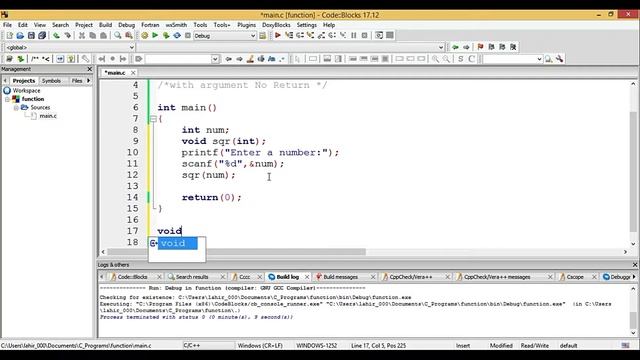
Task: Click the Save file toolbar icon
Action: [31, 36]
